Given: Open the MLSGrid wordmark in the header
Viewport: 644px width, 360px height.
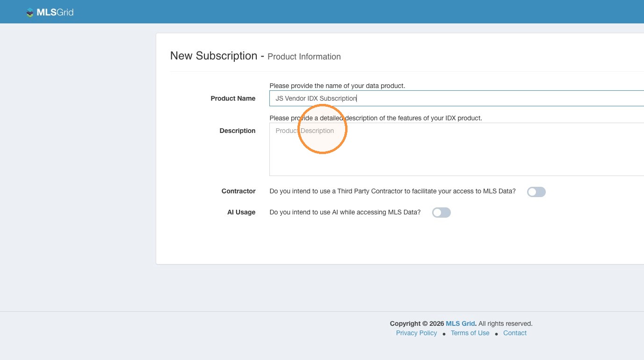Looking at the screenshot, I should (x=55, y=13).
